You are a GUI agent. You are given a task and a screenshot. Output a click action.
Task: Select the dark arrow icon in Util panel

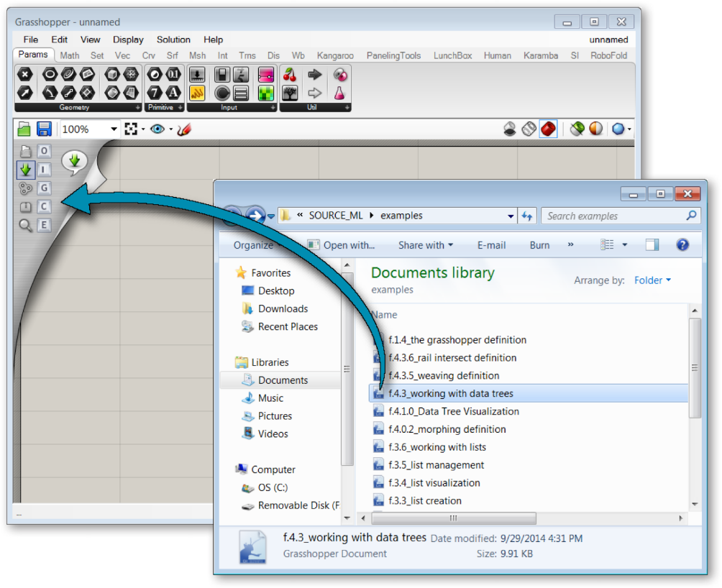[x=315, y=74]
